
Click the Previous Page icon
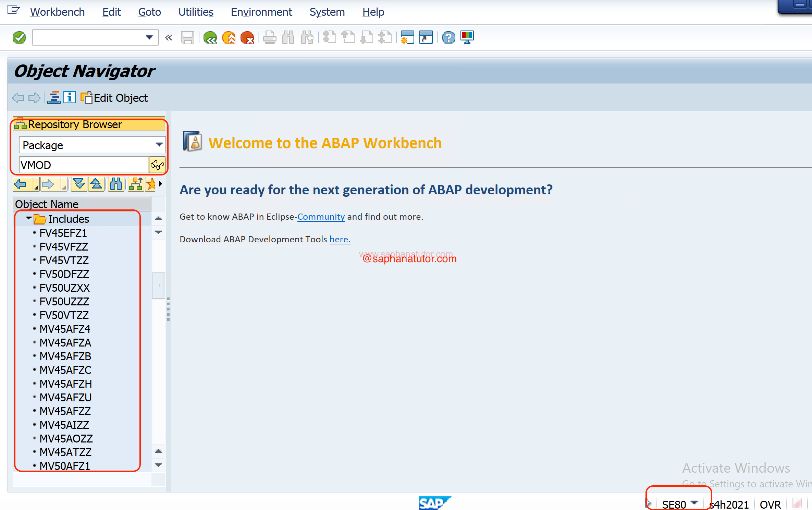[348, 37]
